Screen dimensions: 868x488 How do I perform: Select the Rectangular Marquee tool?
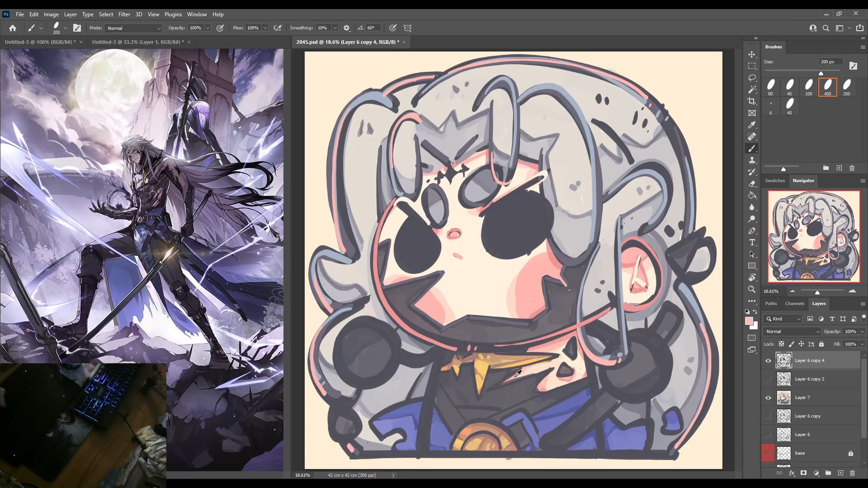pos(752,66)
